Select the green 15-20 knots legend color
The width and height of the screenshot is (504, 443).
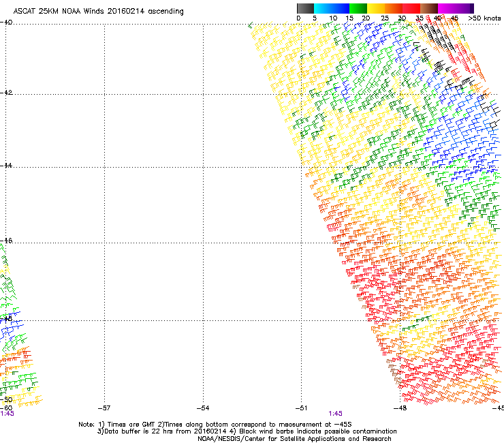[358, 8]
